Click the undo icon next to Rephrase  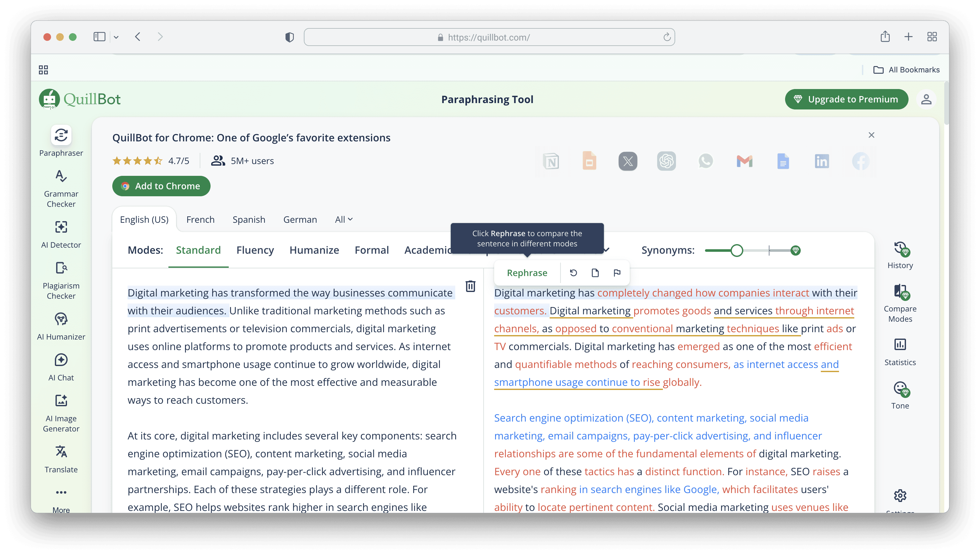pyautogui.click(x=573, y=273)
